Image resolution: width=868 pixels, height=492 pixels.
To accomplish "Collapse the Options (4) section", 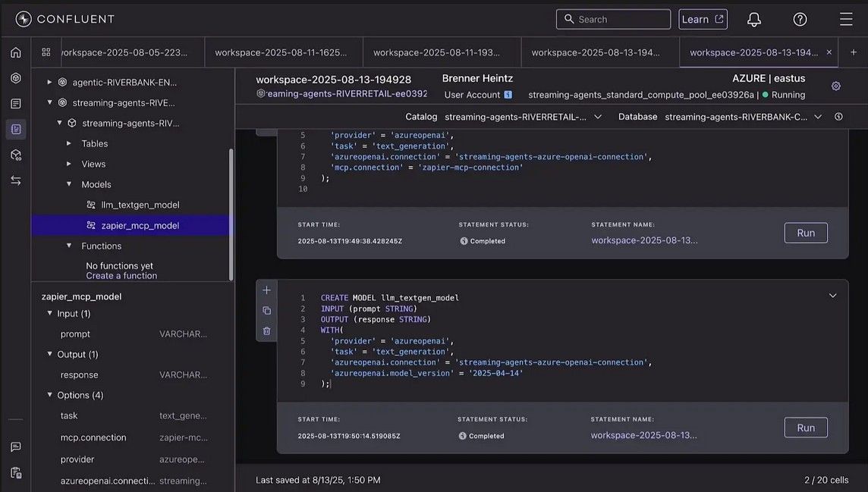I will (50, 395).
